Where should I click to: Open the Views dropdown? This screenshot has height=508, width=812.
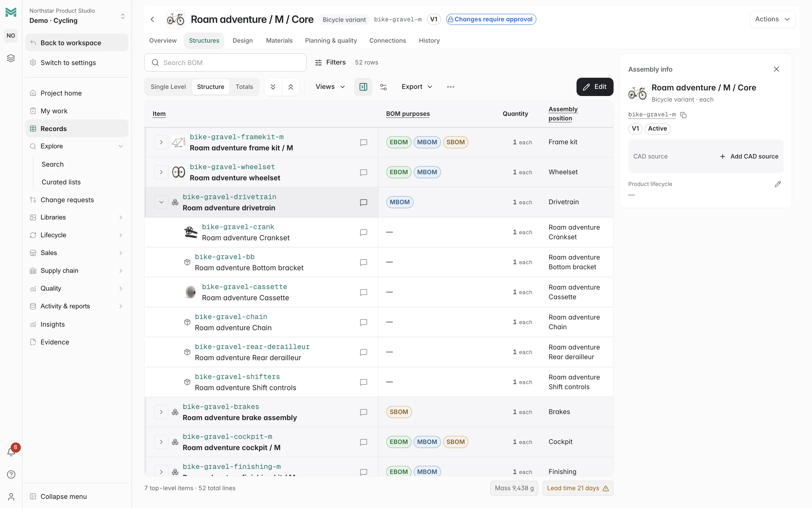(330, 87)
